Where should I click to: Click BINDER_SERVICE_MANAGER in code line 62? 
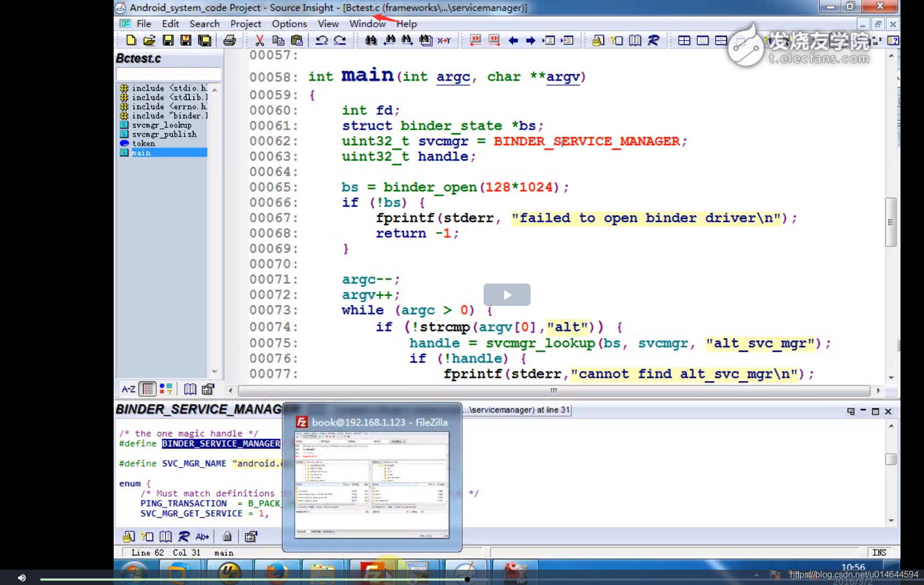(586, 141)
